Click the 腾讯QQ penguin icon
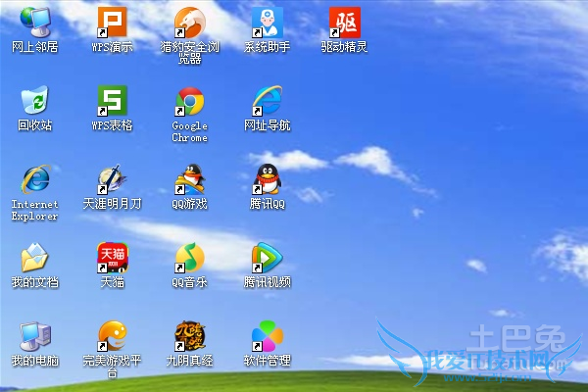 pyautogui.click(x=268, y=179)
